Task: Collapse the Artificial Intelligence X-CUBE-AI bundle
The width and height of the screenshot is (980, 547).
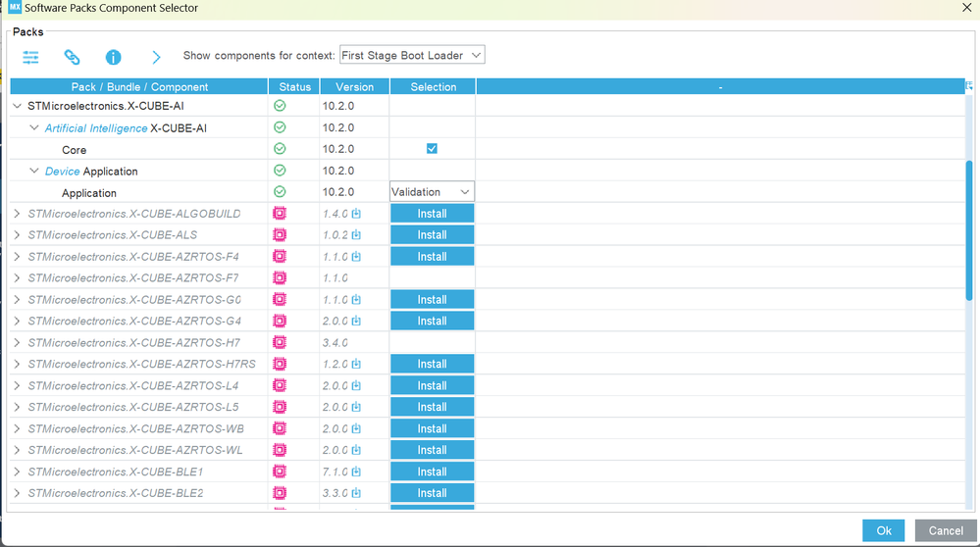Action: tap(34, 127)
